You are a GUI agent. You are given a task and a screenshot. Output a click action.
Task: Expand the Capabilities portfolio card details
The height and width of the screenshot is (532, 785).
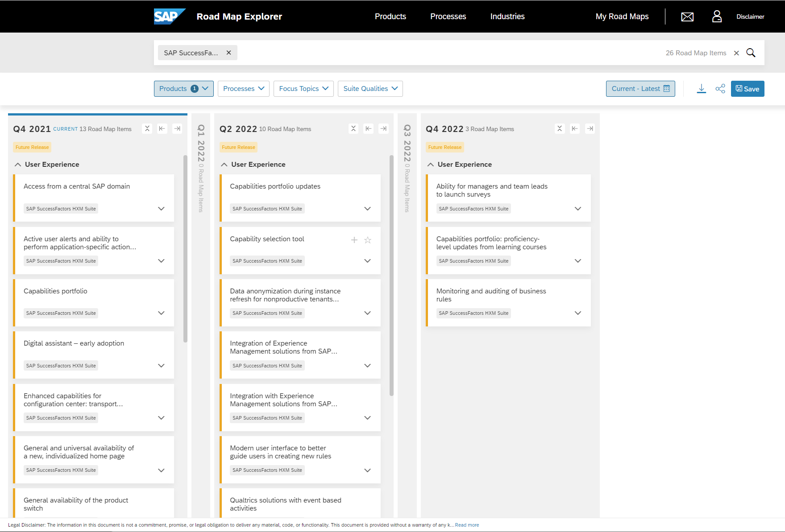coord(161,313)
